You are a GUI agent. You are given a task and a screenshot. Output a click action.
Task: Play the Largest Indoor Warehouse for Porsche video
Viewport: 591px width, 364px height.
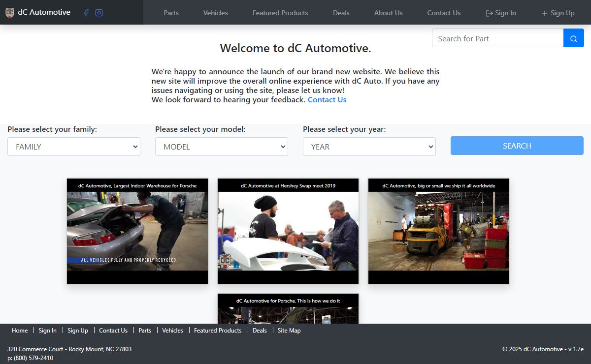click(x=137, y=231)
